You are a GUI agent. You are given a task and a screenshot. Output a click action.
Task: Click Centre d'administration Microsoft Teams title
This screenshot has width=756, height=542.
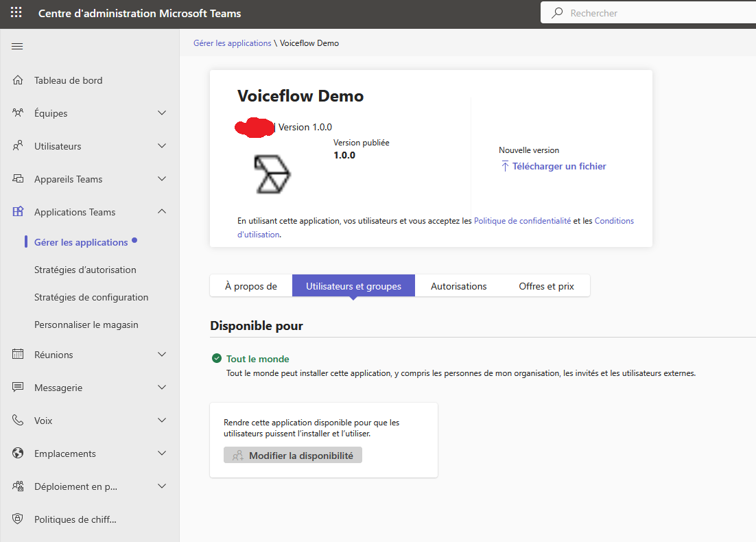[140, 14]
